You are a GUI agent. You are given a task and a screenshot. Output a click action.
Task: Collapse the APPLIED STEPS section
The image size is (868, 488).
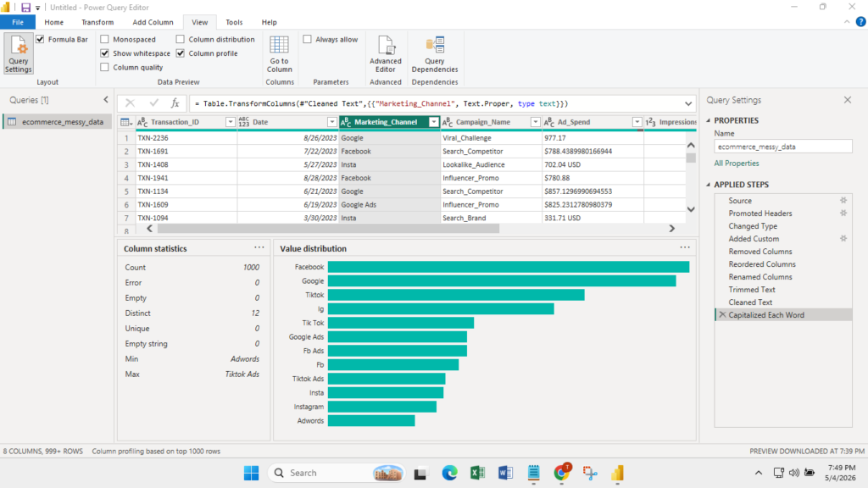(x=709, y=184)
